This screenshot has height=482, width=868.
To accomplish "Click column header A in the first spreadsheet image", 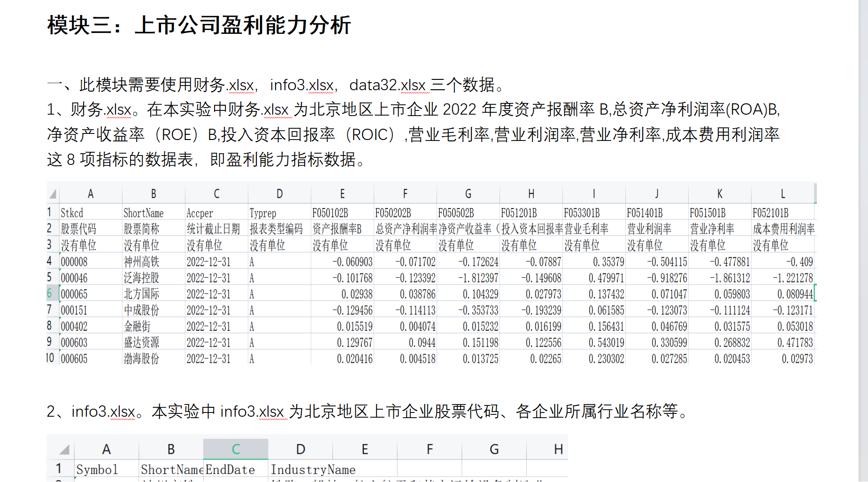I will click(x=91, y=194).
